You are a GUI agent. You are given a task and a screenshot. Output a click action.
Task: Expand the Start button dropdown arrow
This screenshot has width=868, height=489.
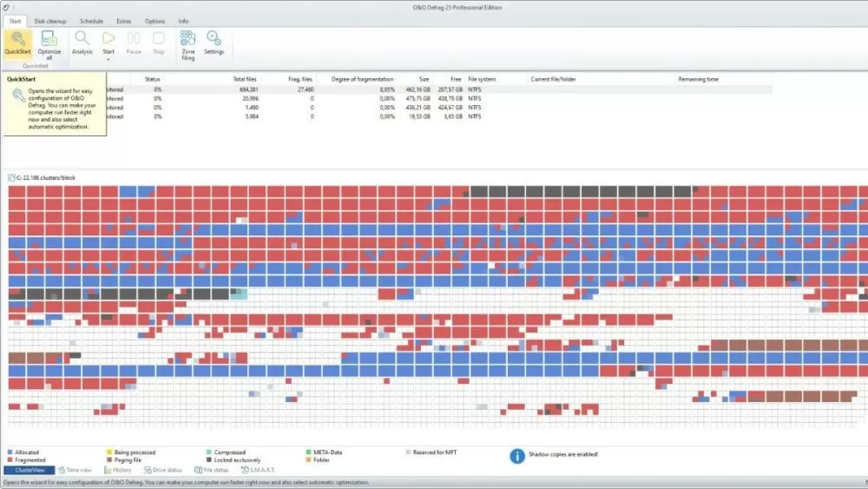point(108,58)
